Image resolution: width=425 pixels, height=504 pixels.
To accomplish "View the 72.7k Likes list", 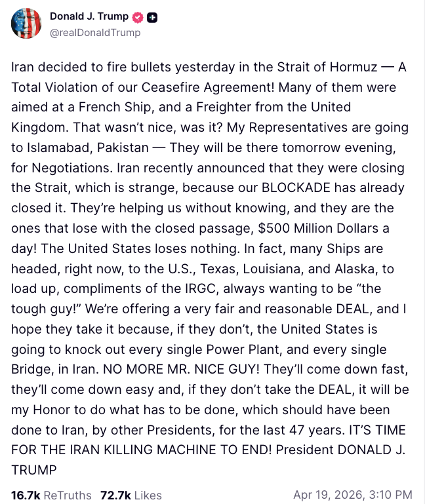I will pos(131,495).
